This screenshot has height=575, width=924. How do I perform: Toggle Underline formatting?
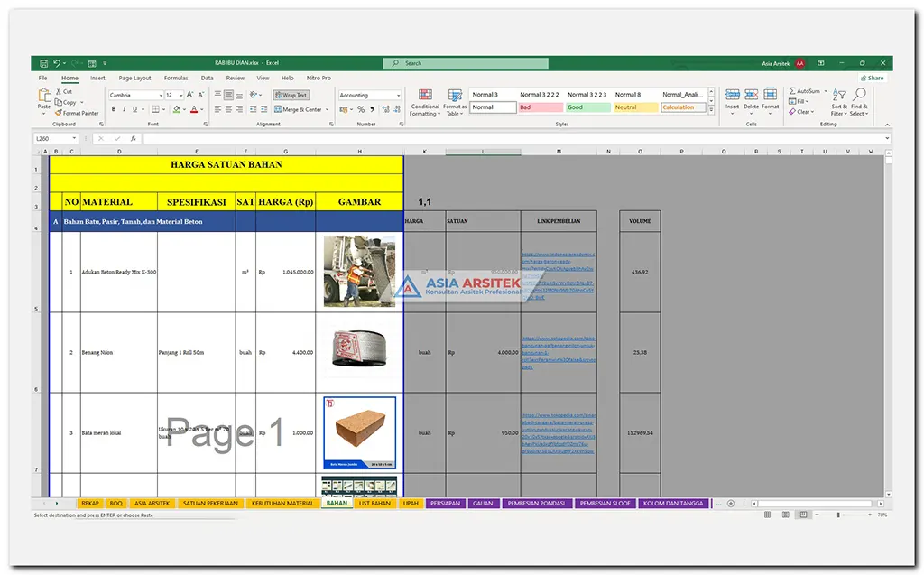(135, 110)
